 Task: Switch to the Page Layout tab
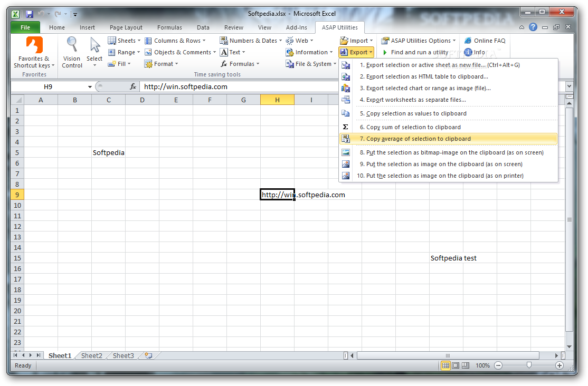(126, 27)
